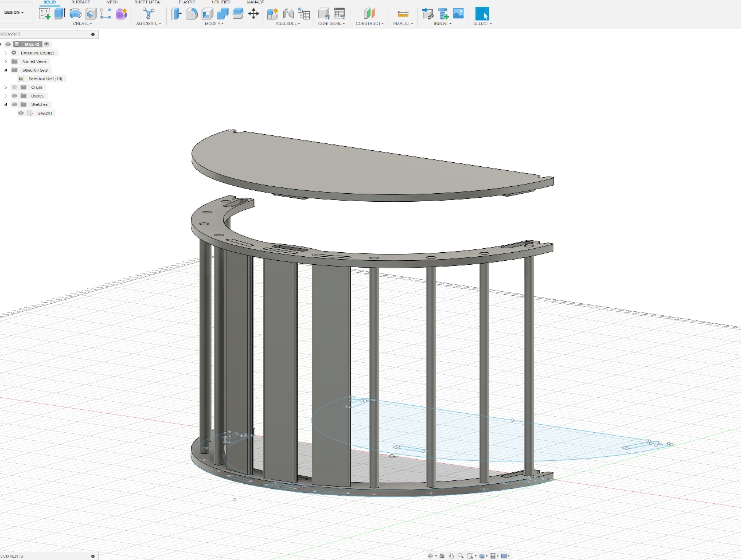Open the Construct dropdown menu
The height and width of the screenshot is (560, 741).
click(369, 24)
